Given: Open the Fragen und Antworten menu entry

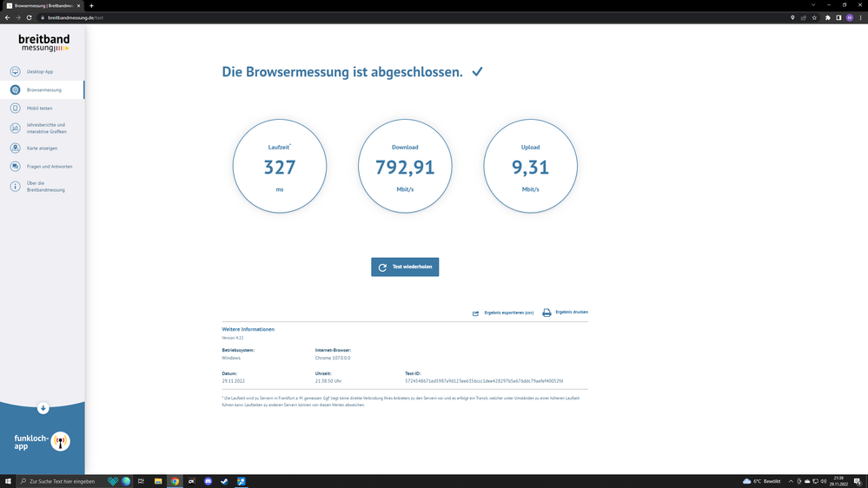Looking at the screenshot, I should pos(50,167).
